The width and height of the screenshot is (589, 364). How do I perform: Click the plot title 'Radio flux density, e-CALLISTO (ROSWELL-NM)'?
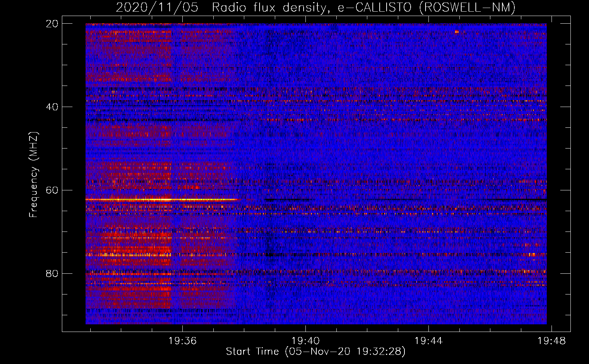tap(364, 7)
